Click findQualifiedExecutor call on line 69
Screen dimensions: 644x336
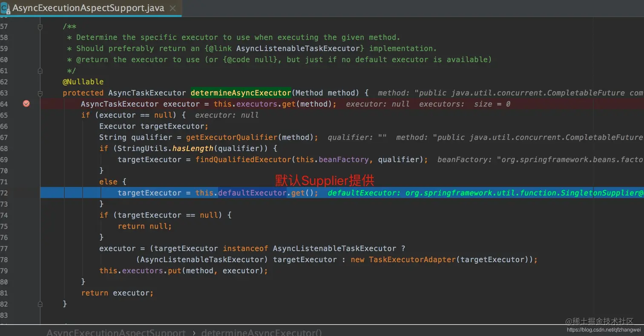(243, 159)
